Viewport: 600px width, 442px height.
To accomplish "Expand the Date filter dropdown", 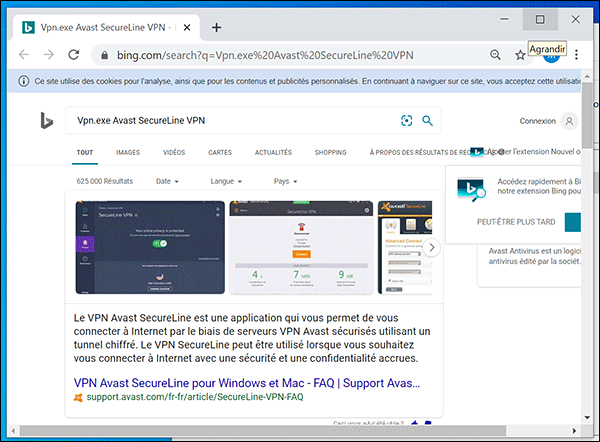I will [x=167, y=181].
